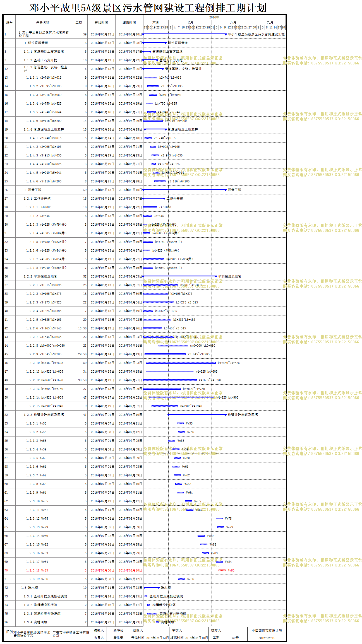
Task: Click the 绘图人 label in the footer
Action: 138,630
